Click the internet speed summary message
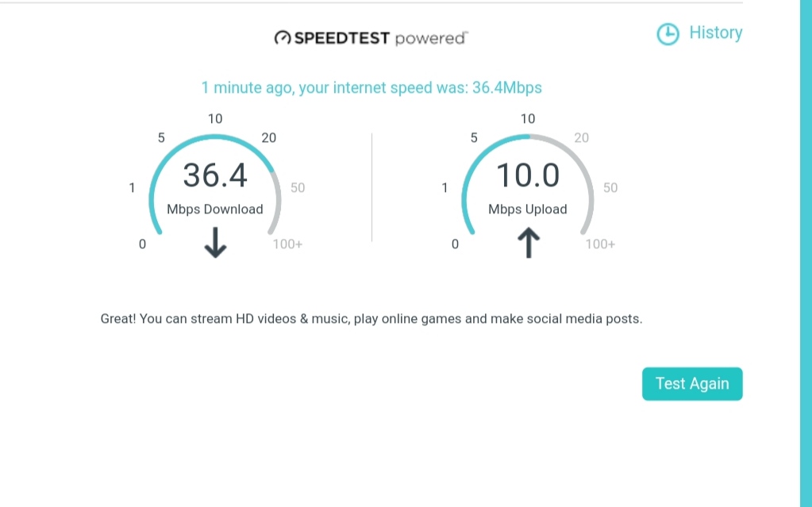 tap(371, 87)
